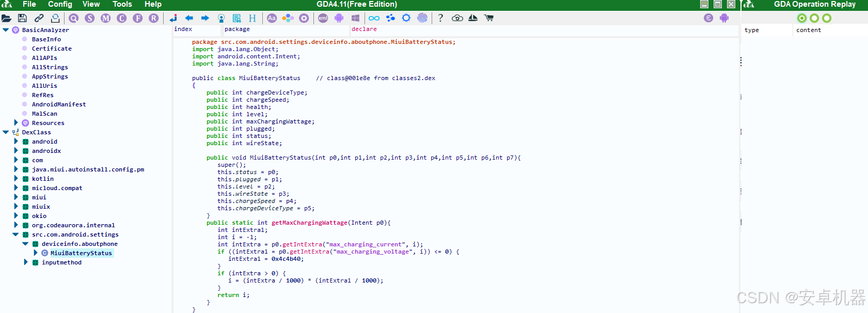The height and width of the screenshot is (313, 868).
Task: Select miuix package in the tree
Action: click(x=41, y=207)
